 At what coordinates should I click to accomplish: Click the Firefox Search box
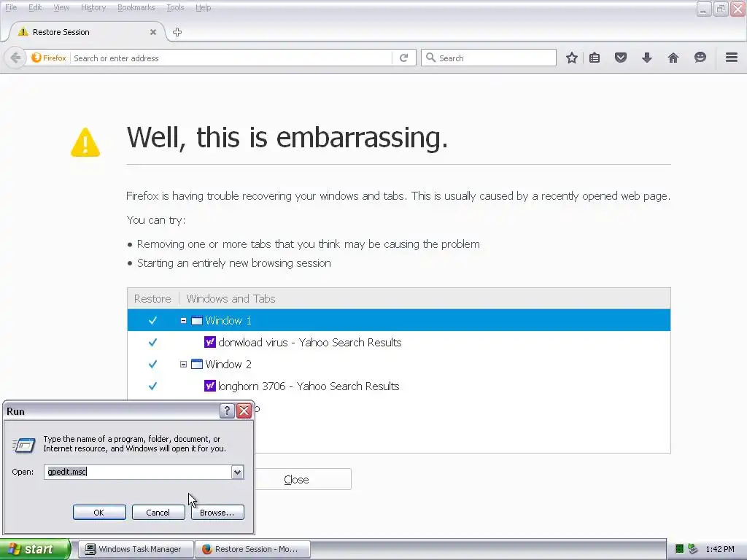point(488,58)
